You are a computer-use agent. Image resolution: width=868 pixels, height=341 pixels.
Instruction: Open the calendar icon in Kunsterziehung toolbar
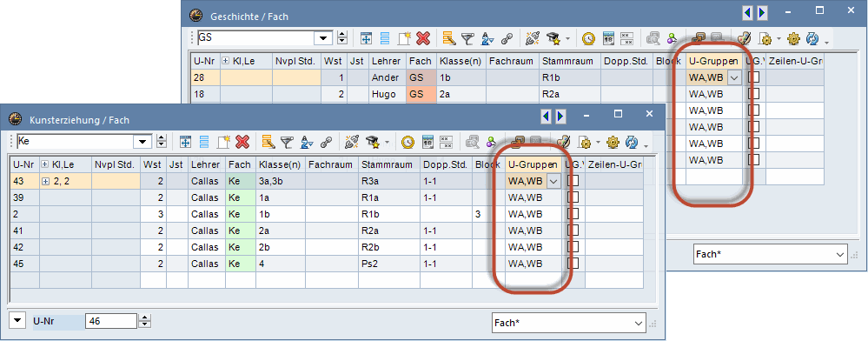[x=427, y=142]
